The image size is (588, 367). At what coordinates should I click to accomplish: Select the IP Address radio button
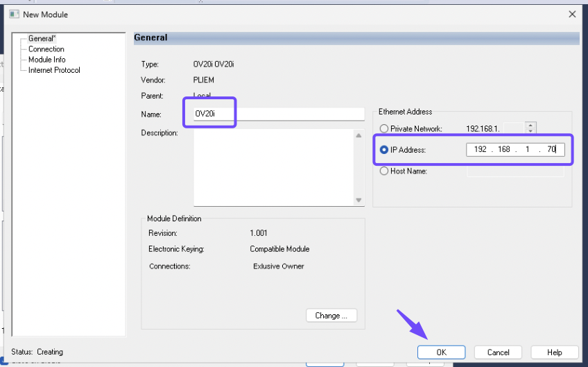pos(384,150)
